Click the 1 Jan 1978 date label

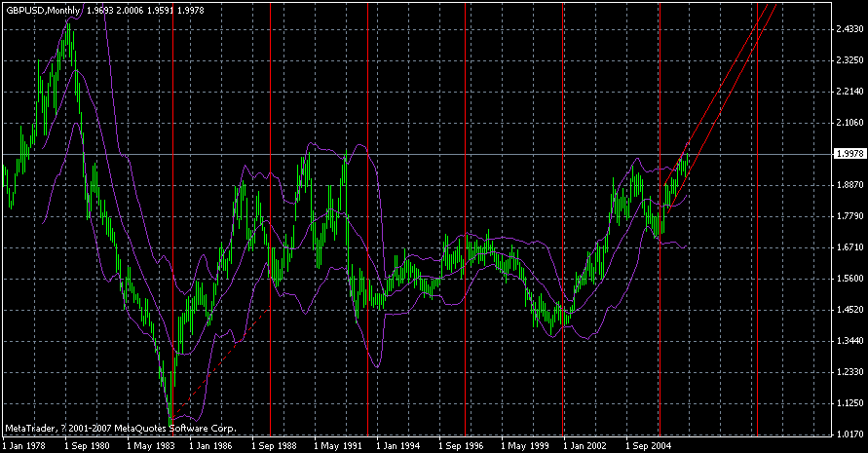(x=23, y=445)
